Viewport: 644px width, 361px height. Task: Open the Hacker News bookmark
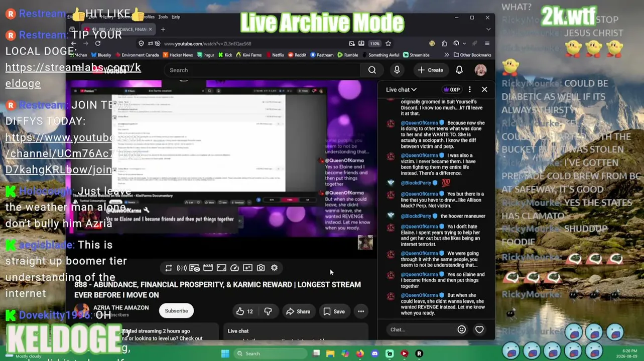pos(178,55)
